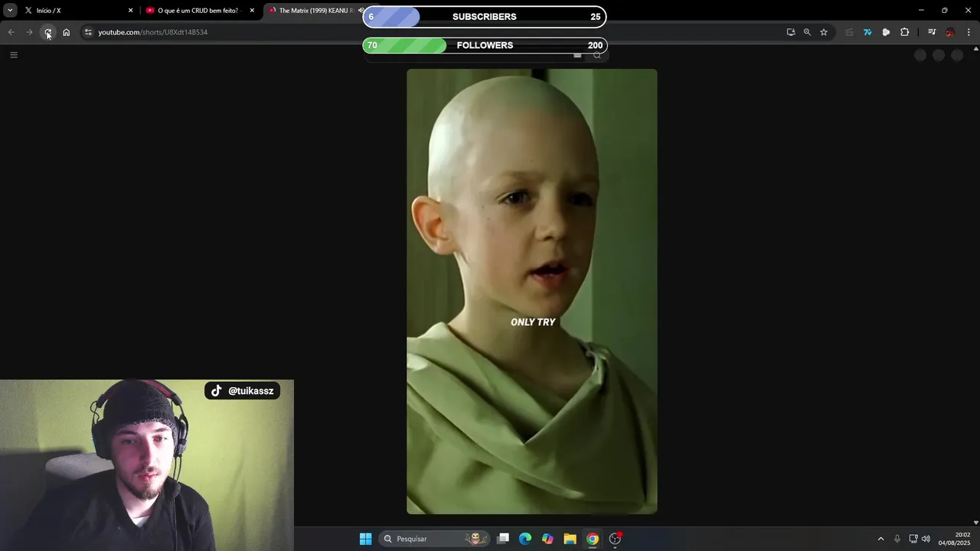Reload the current page
This screenshot has width=980, height=551.
[x=47, y=32]
